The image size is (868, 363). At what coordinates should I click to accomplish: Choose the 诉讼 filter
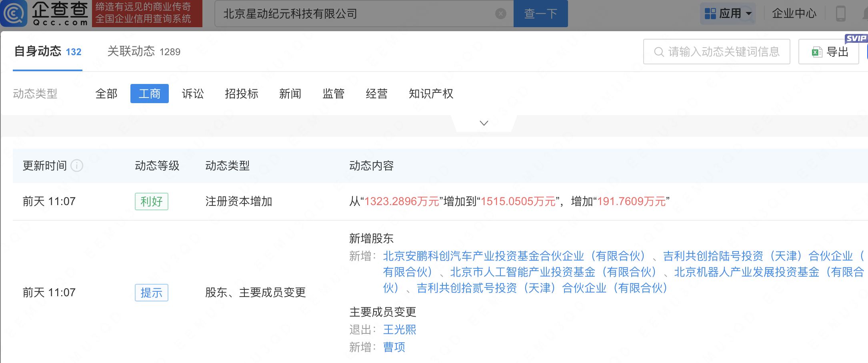coord(193,94)
